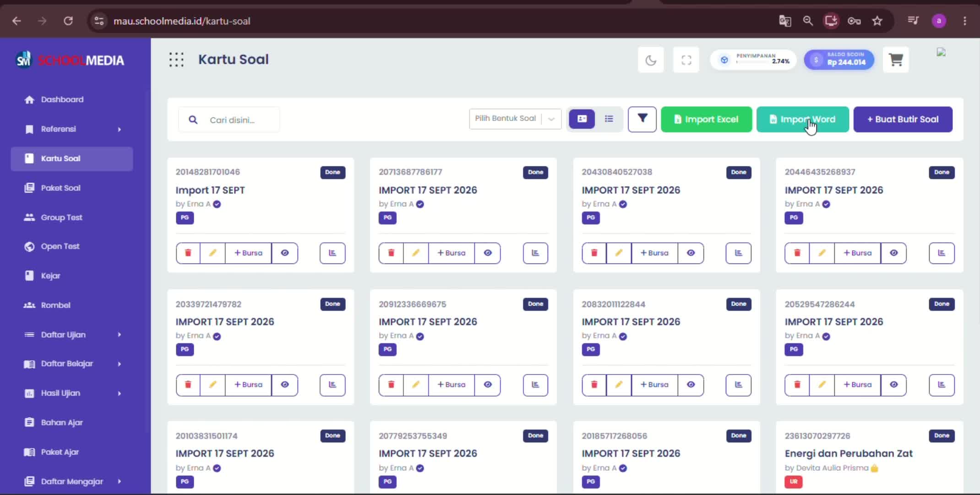980x495 pixels.
Task: Delete card 20339721479782
Action: (188, 385)
